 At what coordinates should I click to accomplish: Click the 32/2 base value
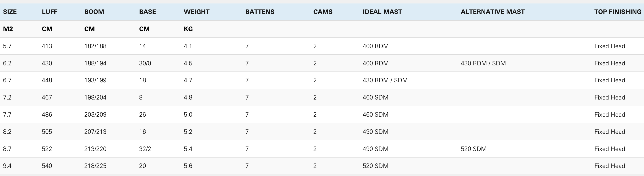(145, 149)
